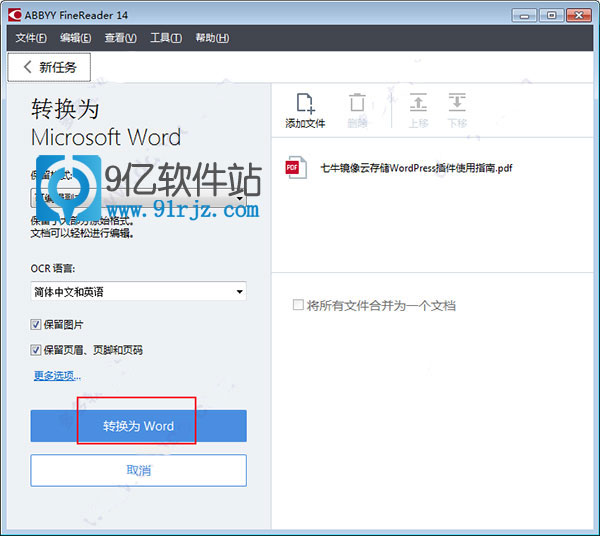Open the 更多选项 link
Screen dimensions: 600x536
coord(57,376)
